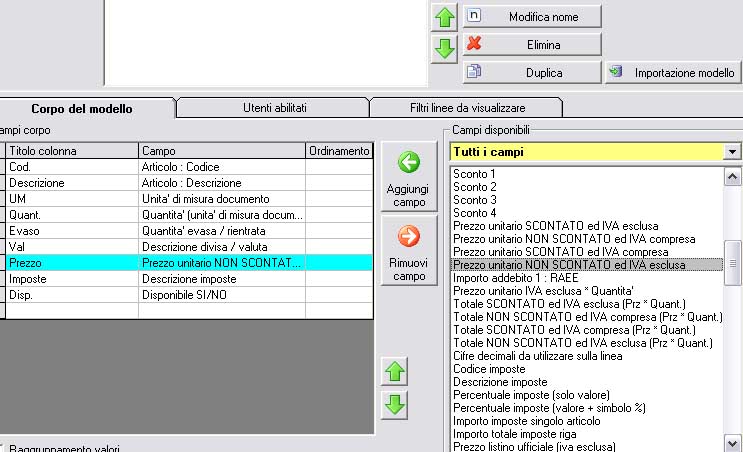Click the Descrizione divisa / valuta cell
The width and height of the screenshot is (743, 452).
tap(222, 247)
